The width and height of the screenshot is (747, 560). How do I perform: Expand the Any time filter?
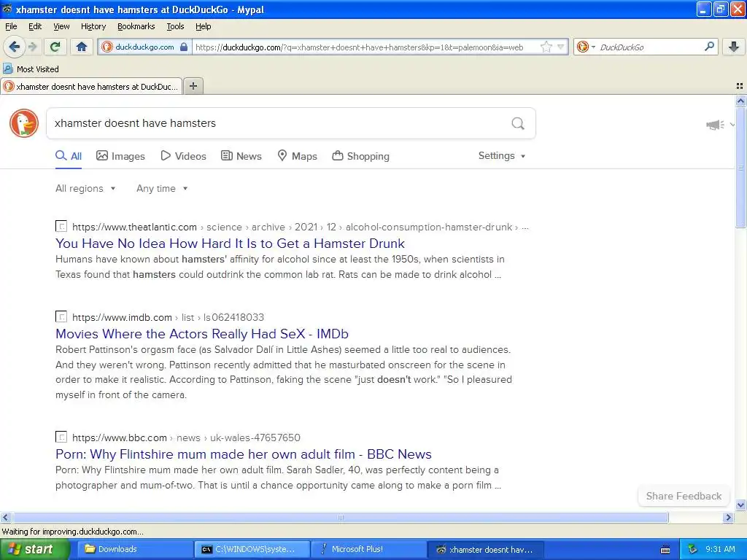(162, 189)
